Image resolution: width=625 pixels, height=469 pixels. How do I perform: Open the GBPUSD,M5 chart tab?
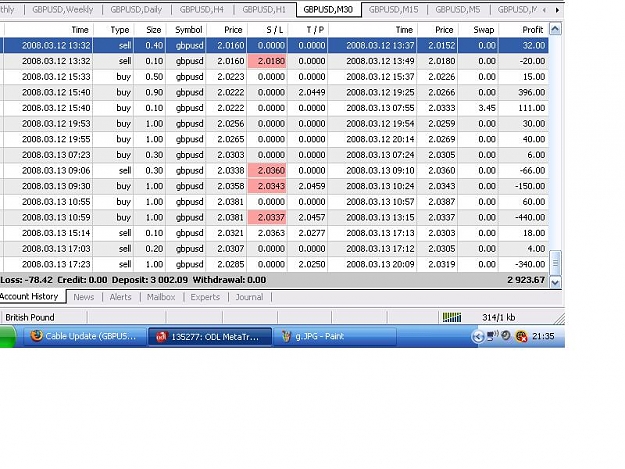458,10
